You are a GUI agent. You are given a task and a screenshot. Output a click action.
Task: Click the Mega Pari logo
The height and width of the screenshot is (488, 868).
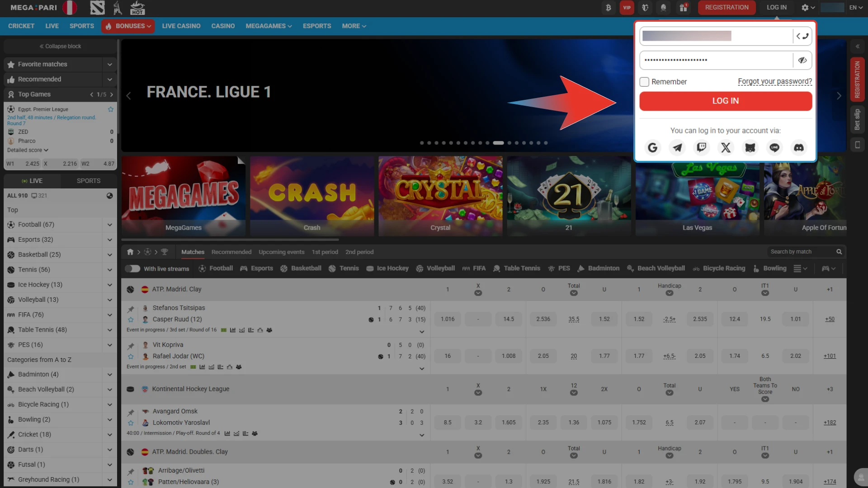pos(34,8)
